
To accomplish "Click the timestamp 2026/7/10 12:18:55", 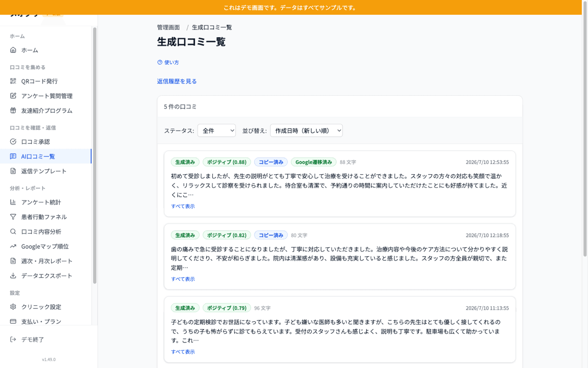I will pyautogui.click(x=487, y=235).
